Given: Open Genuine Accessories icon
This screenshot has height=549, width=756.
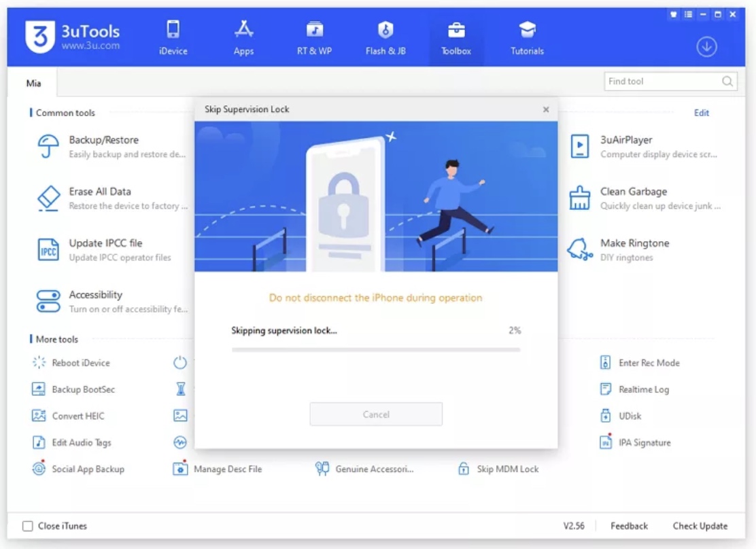Looking at the screenshot, I should pyautogui.click(x=322, y=469).
